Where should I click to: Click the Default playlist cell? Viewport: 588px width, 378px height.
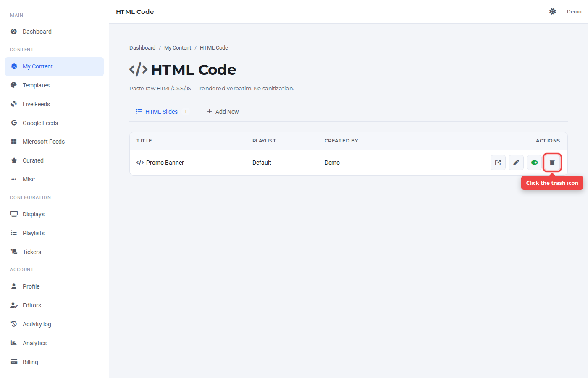coord(262,163)
